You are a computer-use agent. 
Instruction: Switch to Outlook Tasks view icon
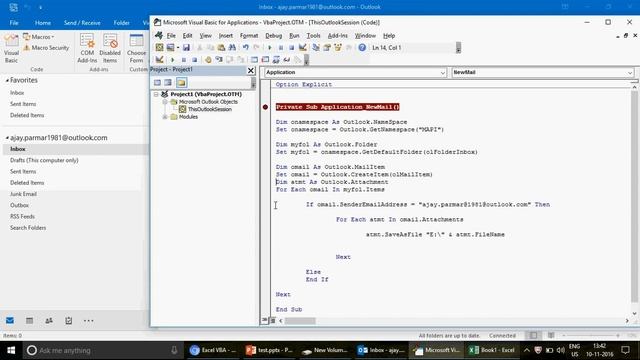69,320
